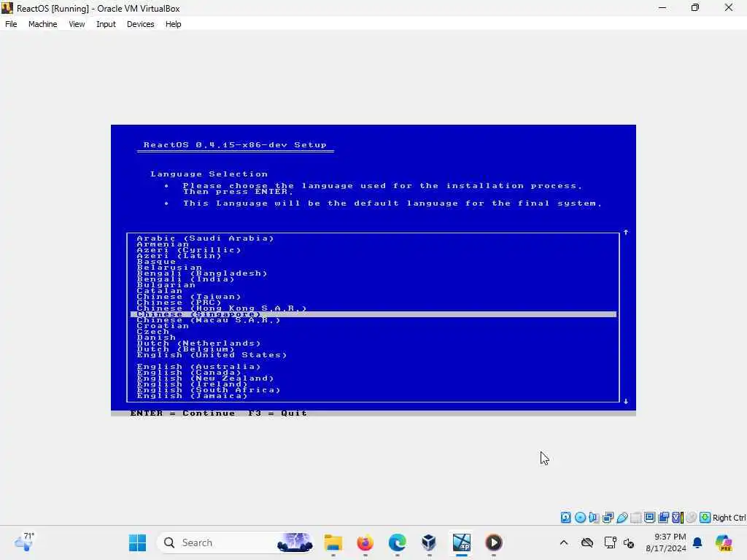Click the hard disk activity indicator
The image size is (747, 560).
click(565, 518)
